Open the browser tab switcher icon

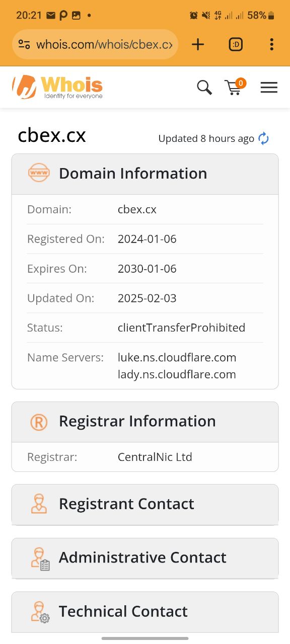(235, 44)
